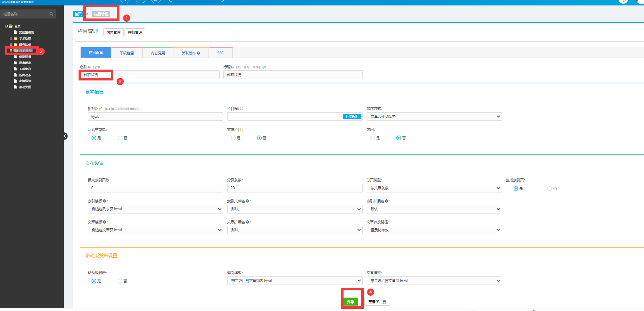Open mobile 文章模板 dropdown 带二级栏目文章页.html
Image resolution: width=644 pixels, height=311 pixels.
point(434,281)
